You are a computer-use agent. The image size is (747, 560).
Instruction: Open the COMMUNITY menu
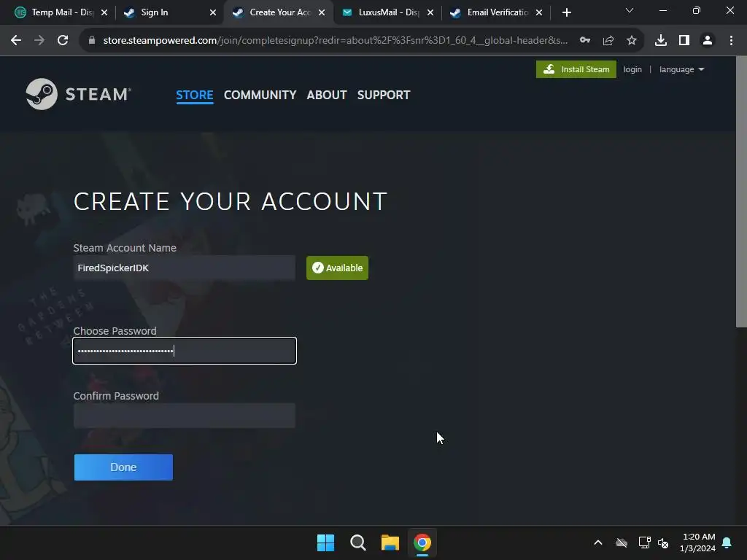coord(260,95)
